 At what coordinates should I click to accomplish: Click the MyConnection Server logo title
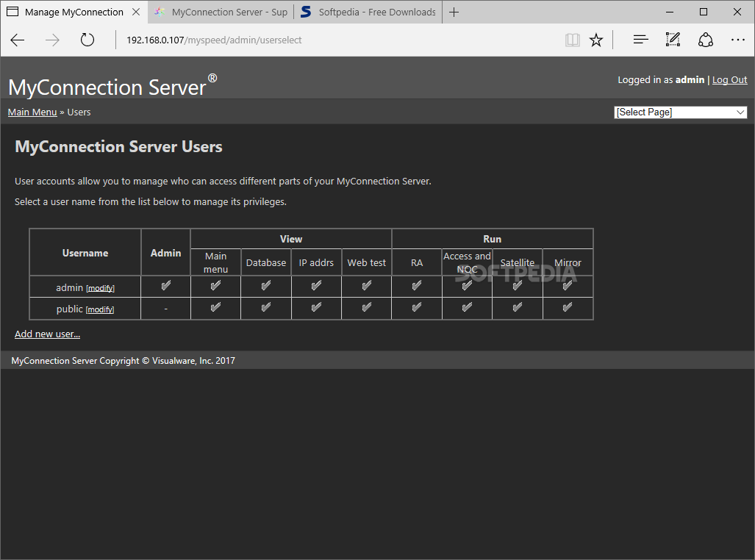(112, 86)
